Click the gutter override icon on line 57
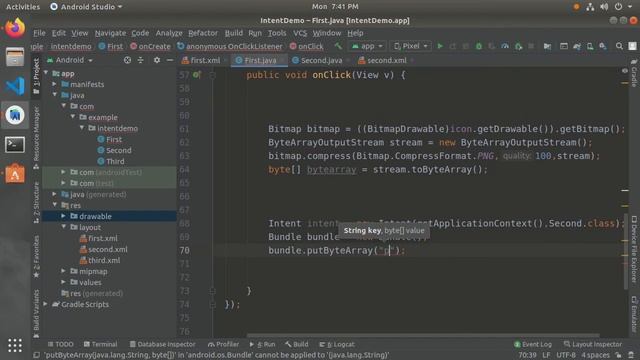Viewport: 640px width, 360px height. click(x=197, y=75)
